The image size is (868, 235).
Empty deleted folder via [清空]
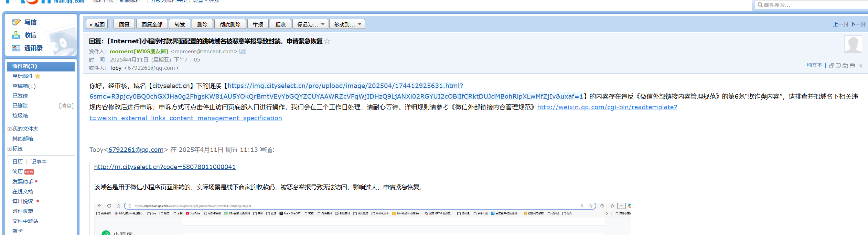tap(66, 106)
